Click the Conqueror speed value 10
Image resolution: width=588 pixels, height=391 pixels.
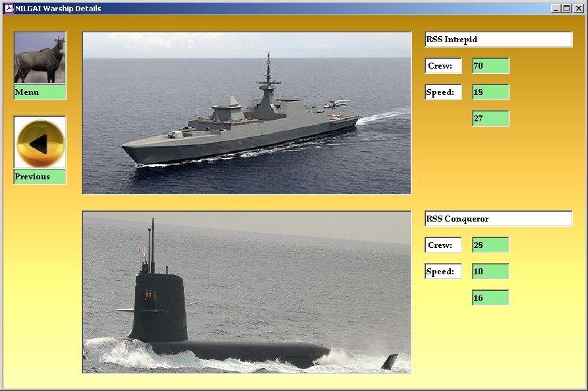point(490,272)
